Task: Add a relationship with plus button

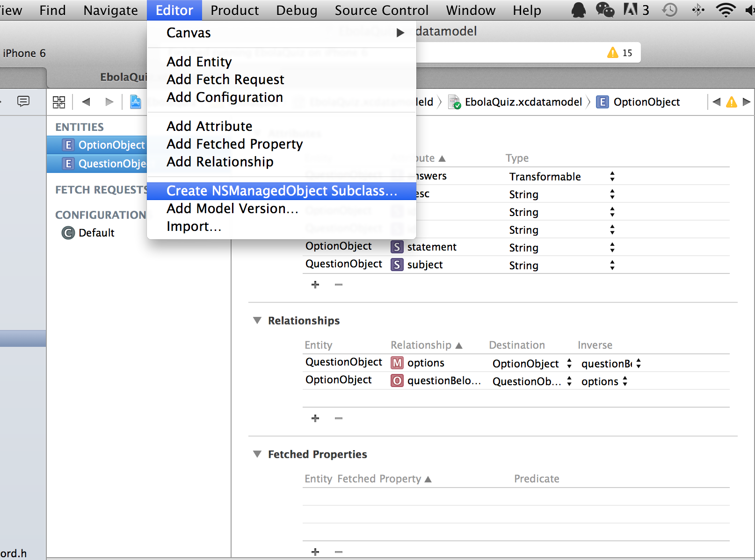Action: (315, 418)
